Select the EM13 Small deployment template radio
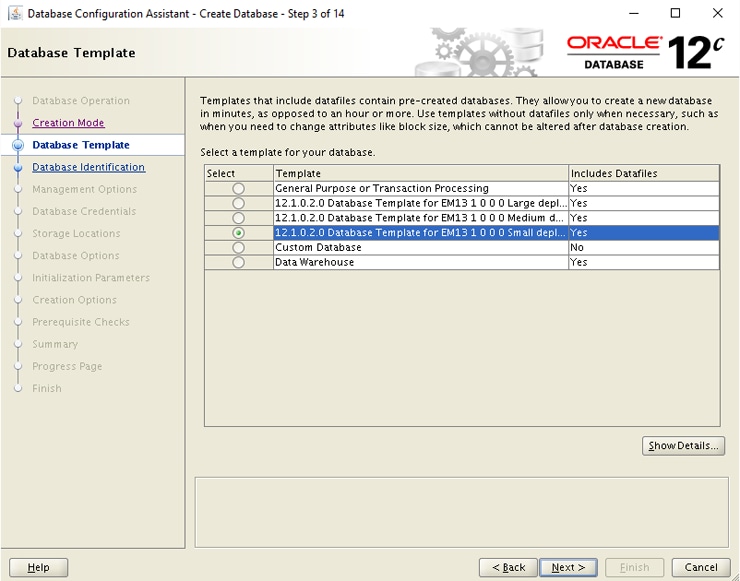Viewport: 740px width, 581px height. 238,233
